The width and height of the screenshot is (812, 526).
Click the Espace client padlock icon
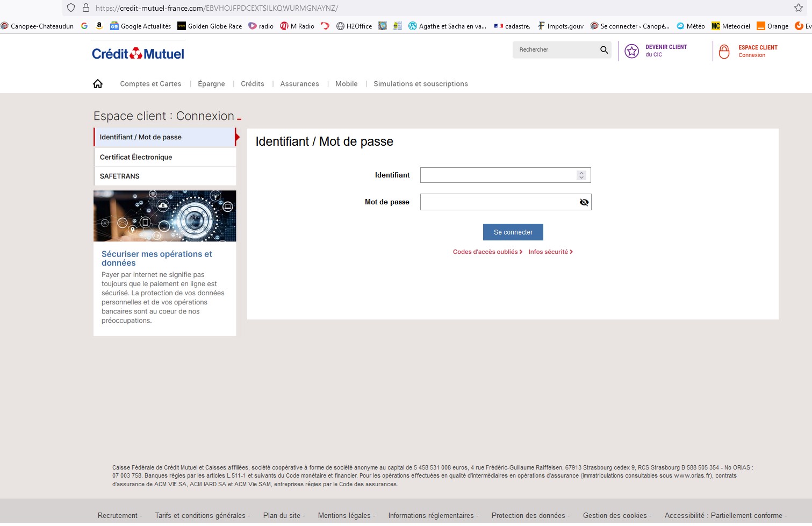click(724, 52)
